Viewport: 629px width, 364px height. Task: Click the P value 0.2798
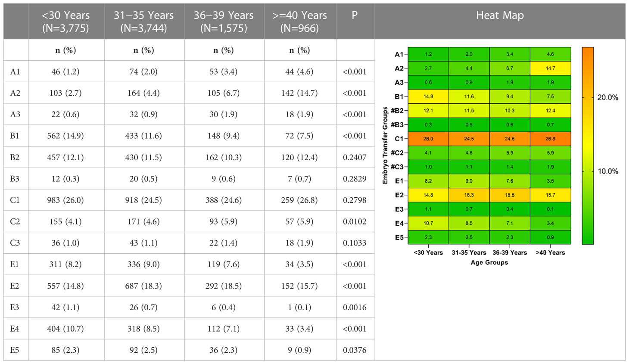coord(355,200)
